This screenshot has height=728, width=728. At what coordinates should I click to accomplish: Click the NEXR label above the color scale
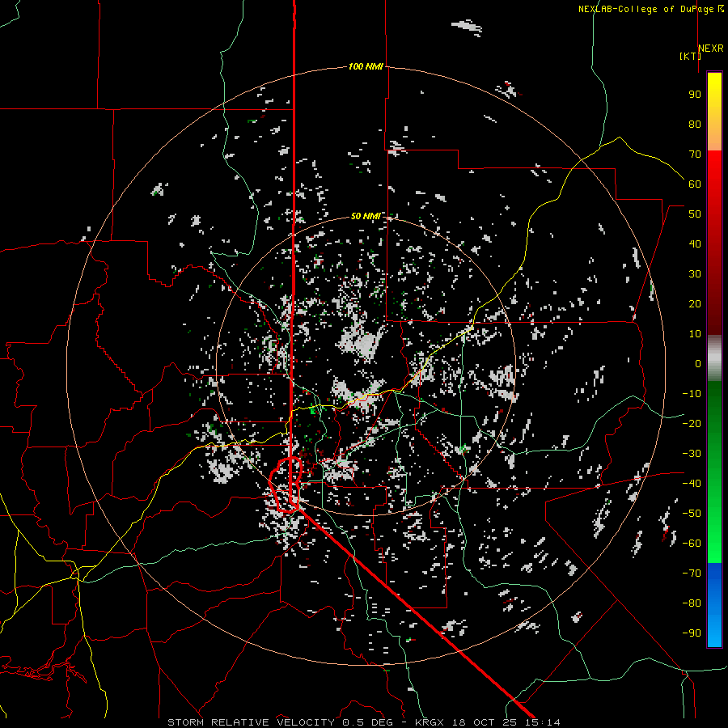tap(711, 49)
